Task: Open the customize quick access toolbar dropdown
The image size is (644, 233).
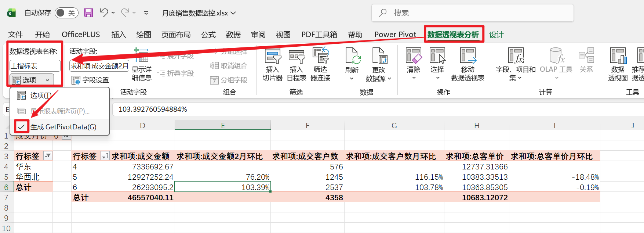Action: pos(146,13)
